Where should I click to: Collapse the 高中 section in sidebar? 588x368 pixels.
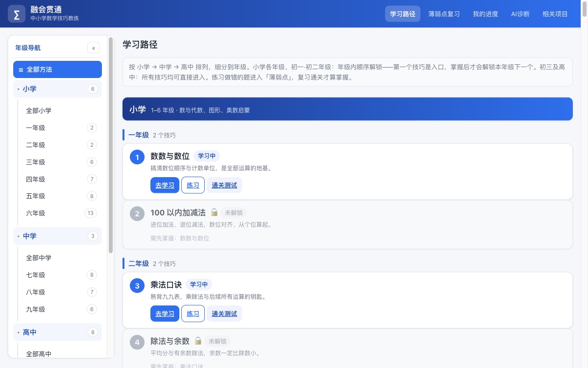point(57,332)
